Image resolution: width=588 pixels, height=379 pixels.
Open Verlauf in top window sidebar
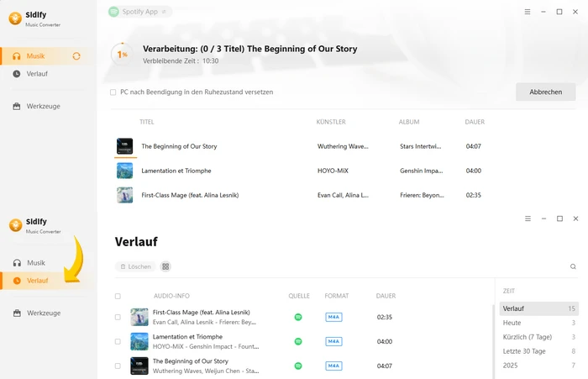coord(37,74)
